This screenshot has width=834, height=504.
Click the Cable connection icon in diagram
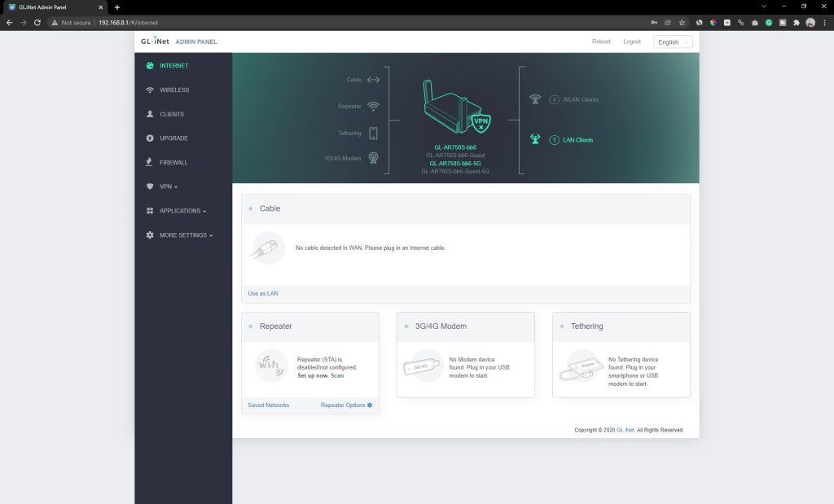373,80
